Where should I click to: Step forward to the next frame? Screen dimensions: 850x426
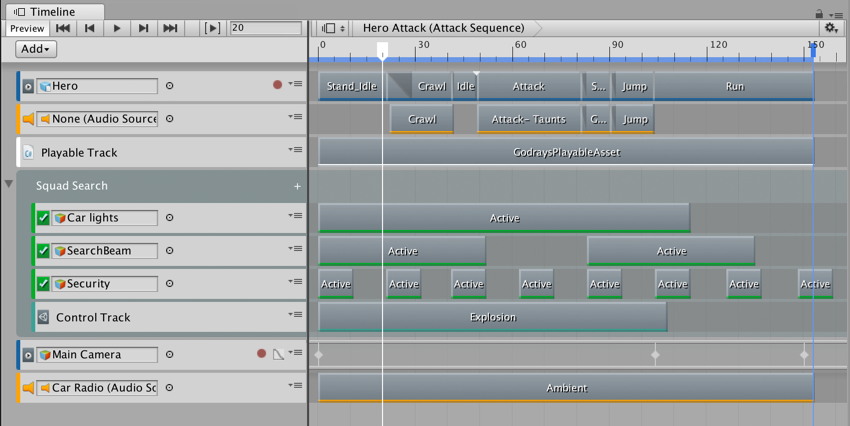143,28
